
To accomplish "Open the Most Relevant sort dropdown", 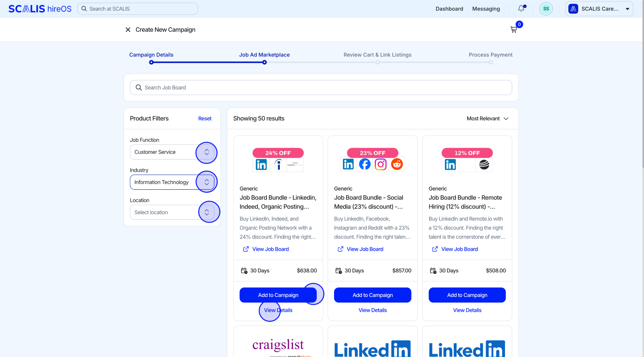I will click(x=487, y=119).
